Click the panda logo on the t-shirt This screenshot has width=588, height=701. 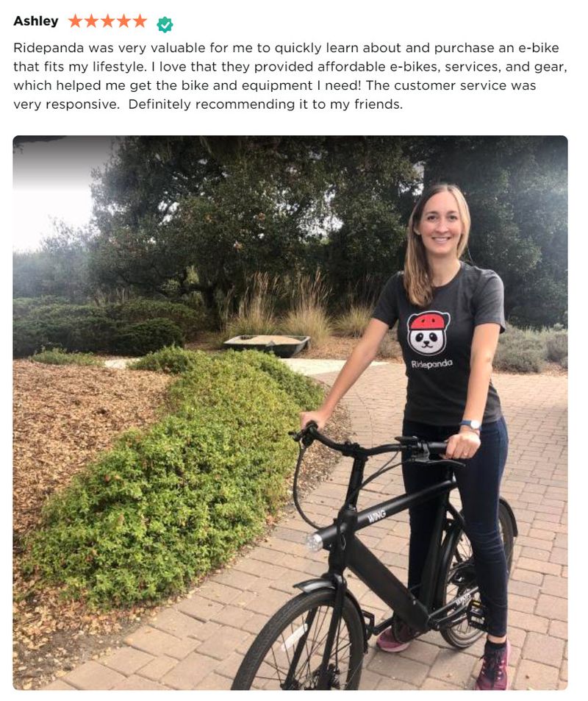428,332
